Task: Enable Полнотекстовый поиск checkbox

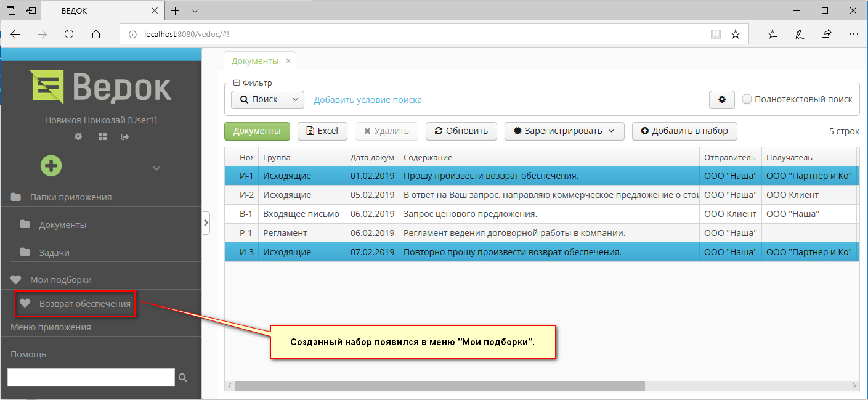Action: (747, 99)
